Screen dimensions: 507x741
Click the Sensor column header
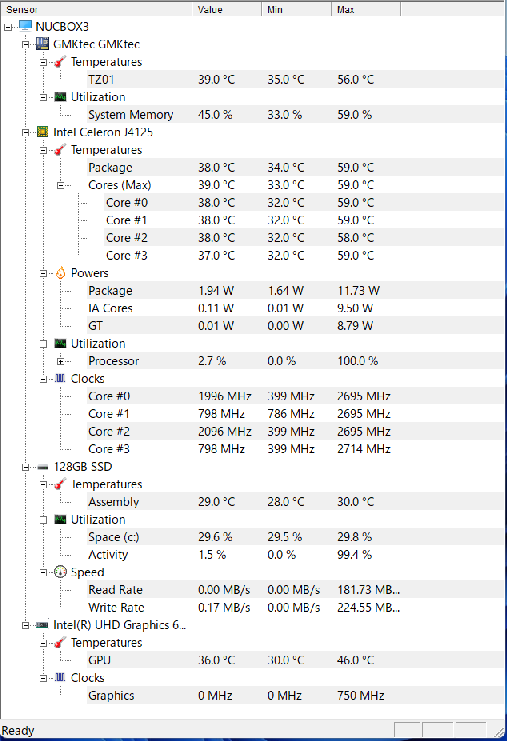(96, 9)
